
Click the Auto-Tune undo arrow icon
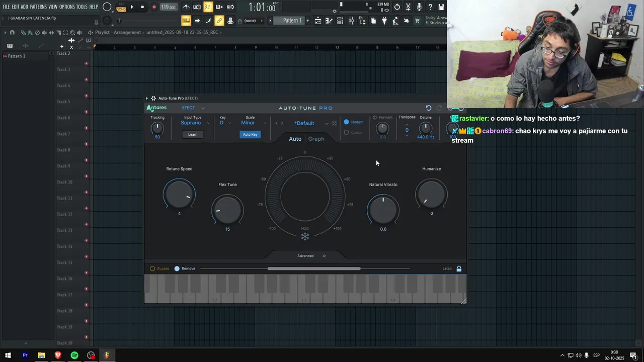click(x=428, y=108)
